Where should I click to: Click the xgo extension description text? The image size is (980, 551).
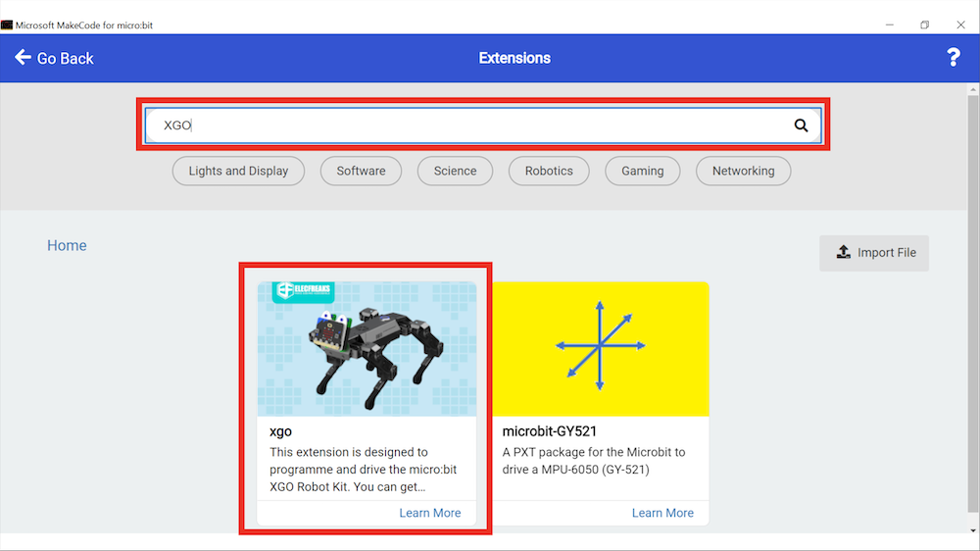[364, 470]
